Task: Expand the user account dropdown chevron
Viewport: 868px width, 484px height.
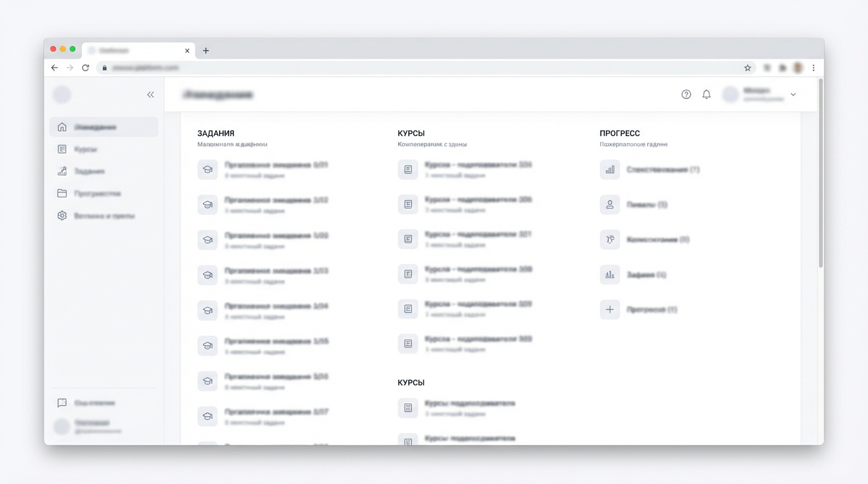Action: point(793,95)
